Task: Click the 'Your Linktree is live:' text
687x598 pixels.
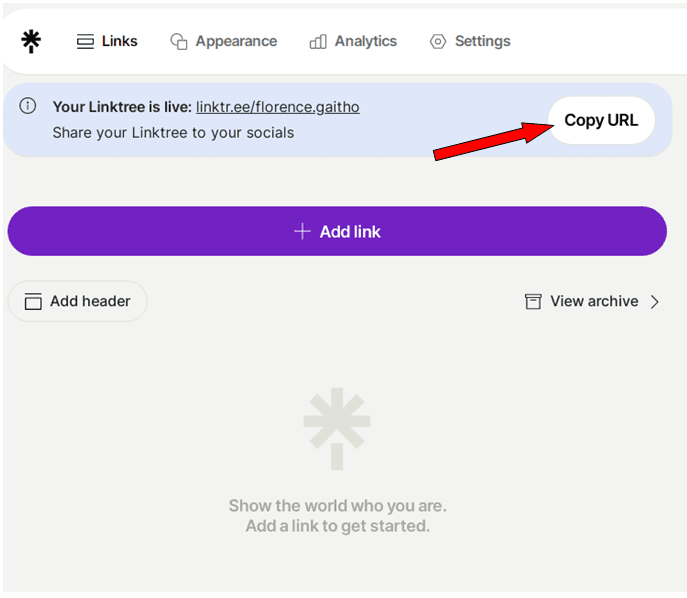Action: [x=122, y=107]
